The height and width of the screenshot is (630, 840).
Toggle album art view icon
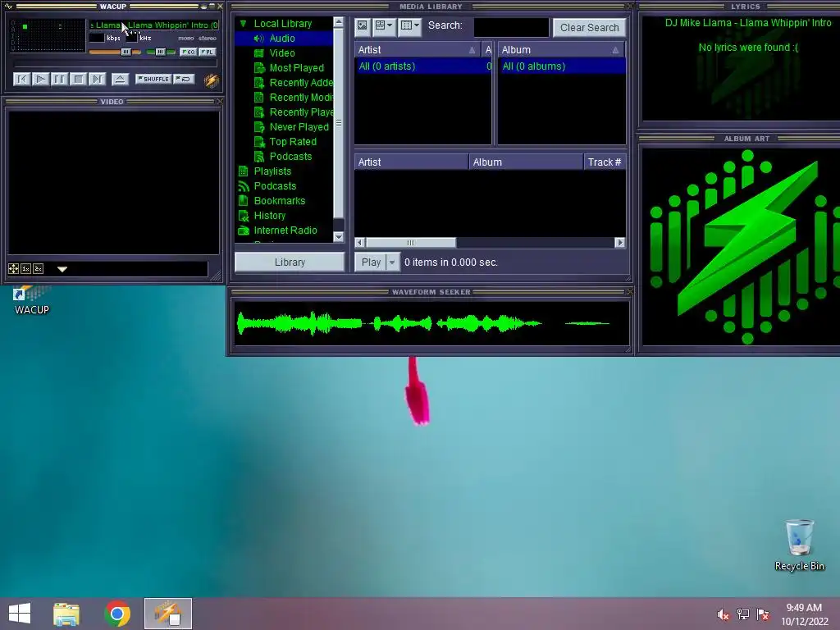point(363,25)
